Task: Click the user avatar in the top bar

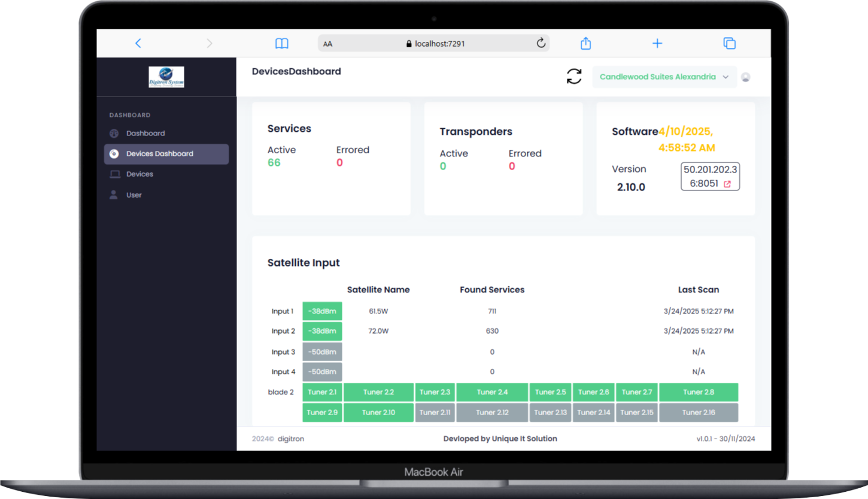Action: pyautogui.click(x=745, y=77)
